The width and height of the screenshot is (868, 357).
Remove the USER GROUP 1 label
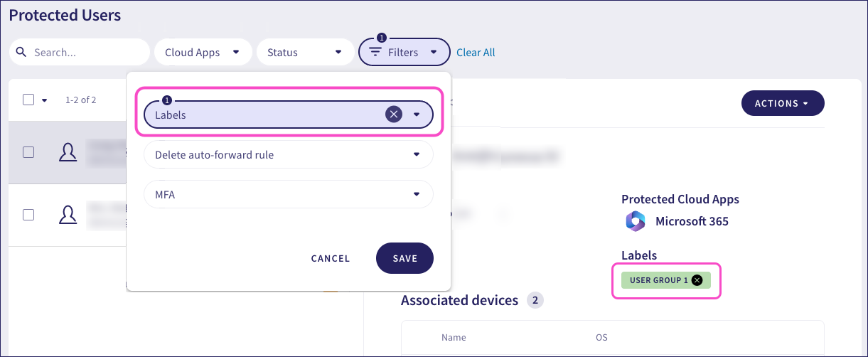pyautogui.click(x=697, y=280)
